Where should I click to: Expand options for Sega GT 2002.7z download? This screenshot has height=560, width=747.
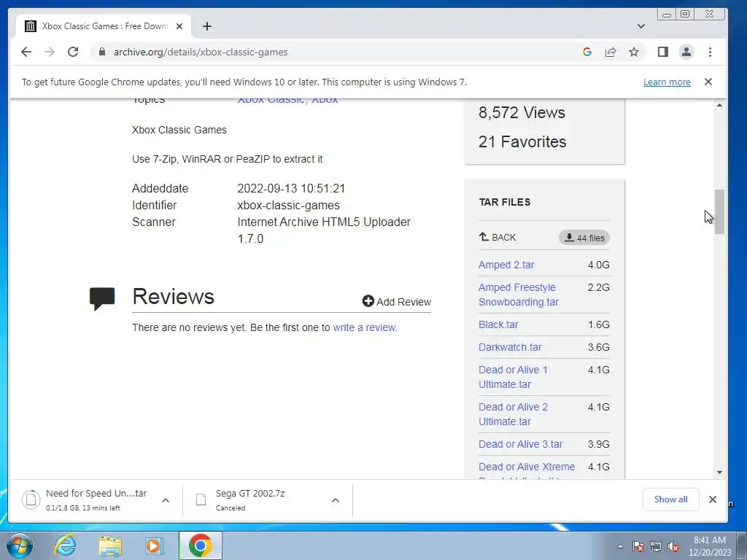(x=336, y=500)
